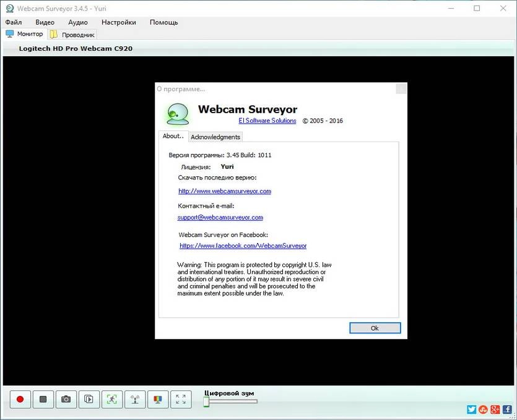Take a snapshot with the camera icon
The image size is (517, 420).
[66, 400]
